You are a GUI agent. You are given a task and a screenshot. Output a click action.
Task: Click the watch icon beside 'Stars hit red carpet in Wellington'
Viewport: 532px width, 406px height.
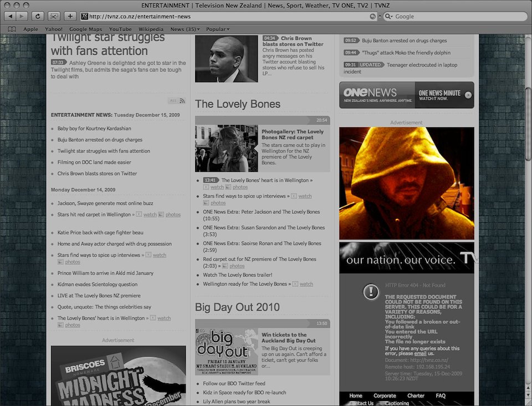tap(139, 214)
